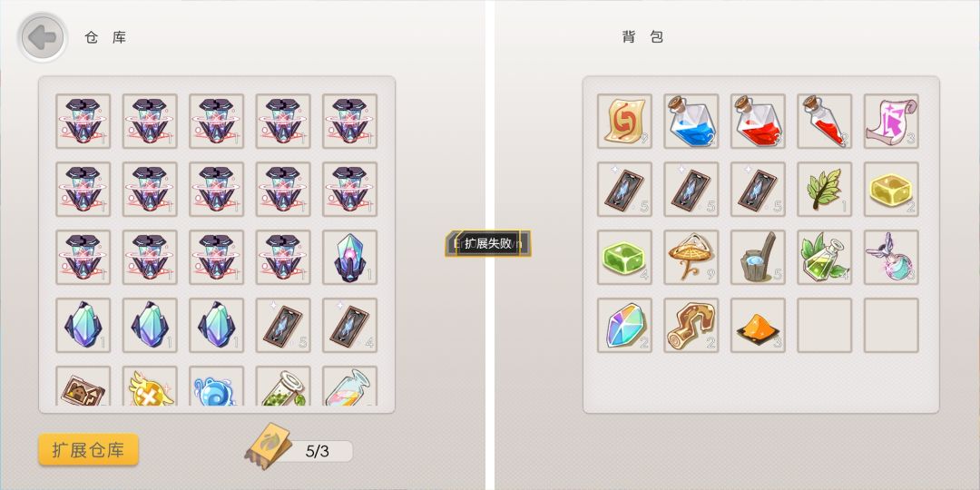The height and width of the screenshot is (490, 980).
Task: Click the back arrow button
Action: coord(42,37)
